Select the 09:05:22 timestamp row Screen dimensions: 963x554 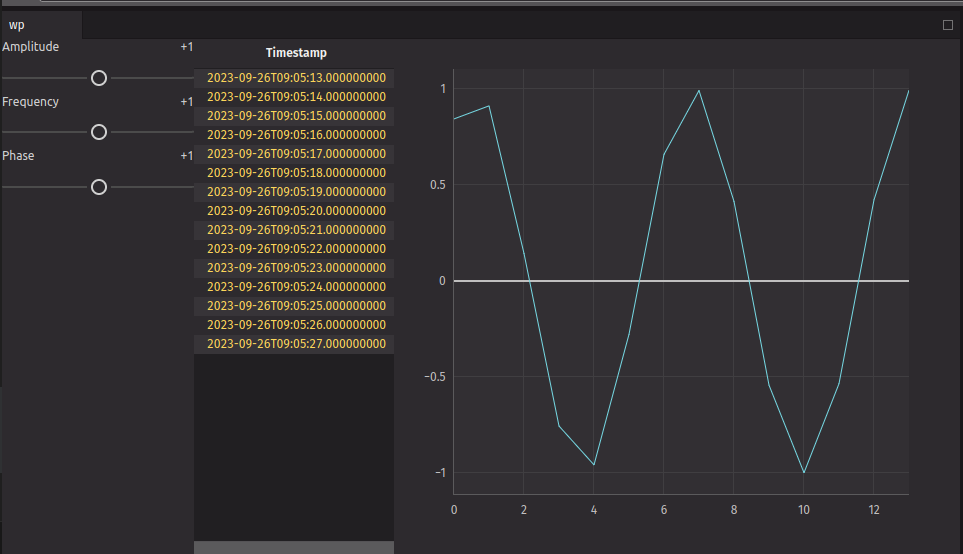click(296, 249)
